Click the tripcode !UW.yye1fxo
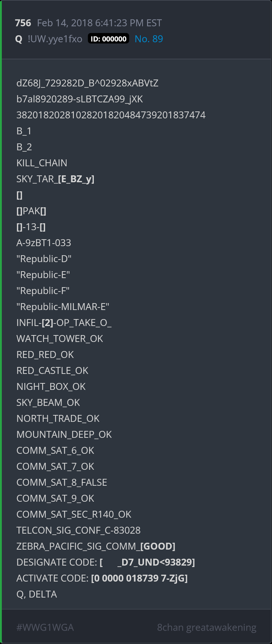 tap(55, 39)
